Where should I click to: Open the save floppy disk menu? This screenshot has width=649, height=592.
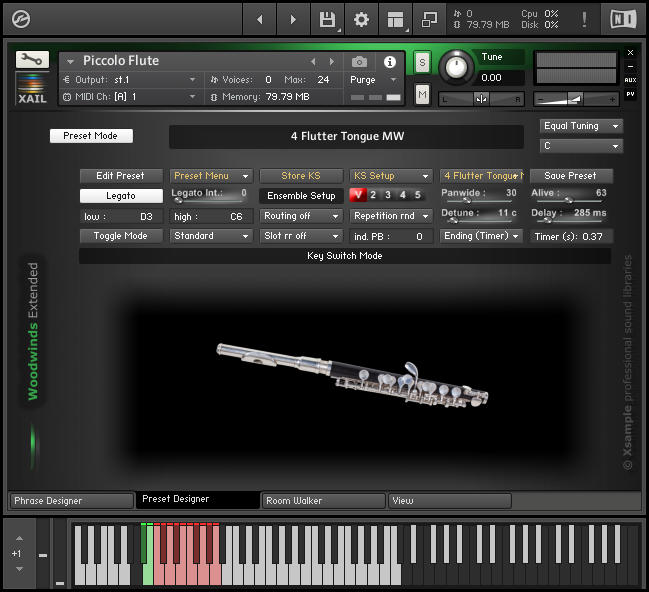[327, 19]
